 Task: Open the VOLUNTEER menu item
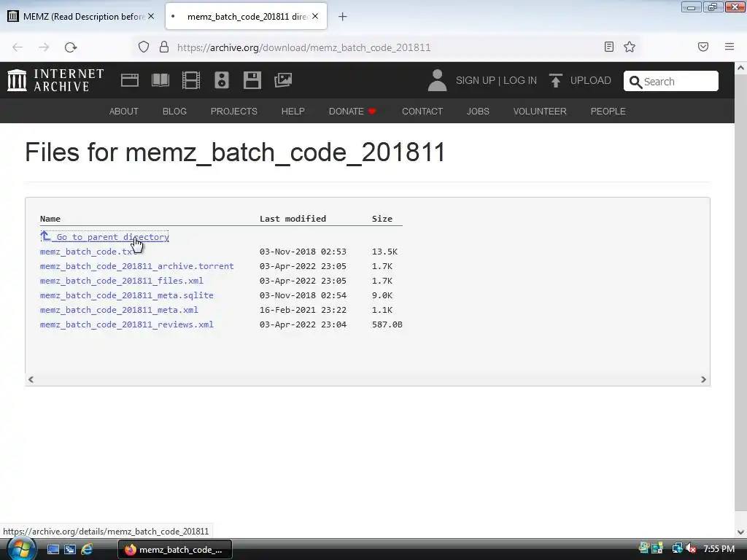point(540,111)
